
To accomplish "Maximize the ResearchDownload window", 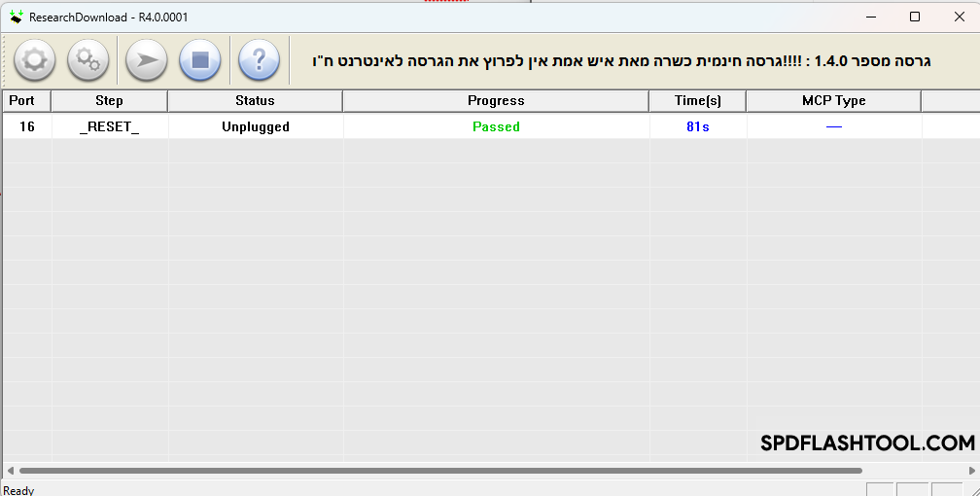I will (915, 17).
